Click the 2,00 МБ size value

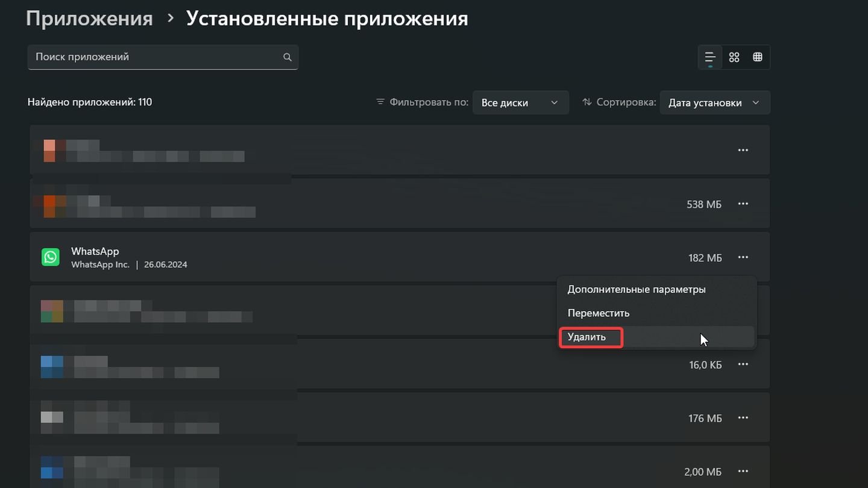tap(703, 472)
